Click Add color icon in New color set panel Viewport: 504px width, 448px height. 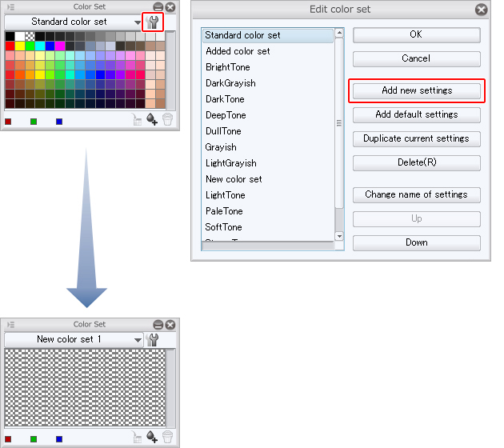tap(153, 437)
